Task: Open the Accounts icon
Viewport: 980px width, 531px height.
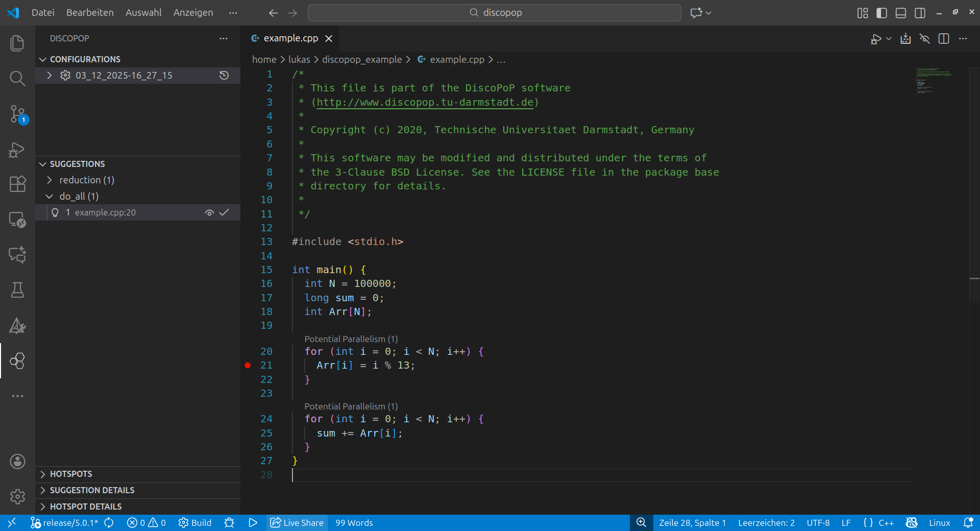Action: (x=17, y=462)
